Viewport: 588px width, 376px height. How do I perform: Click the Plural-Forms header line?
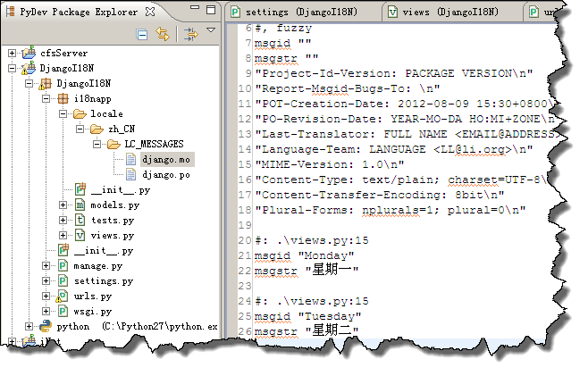(390, 210)
